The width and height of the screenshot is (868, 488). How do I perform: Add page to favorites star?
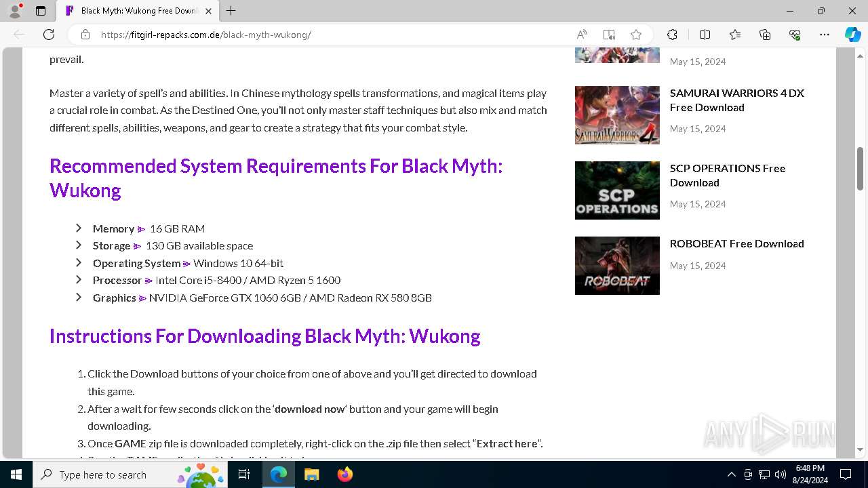point(636,35)
